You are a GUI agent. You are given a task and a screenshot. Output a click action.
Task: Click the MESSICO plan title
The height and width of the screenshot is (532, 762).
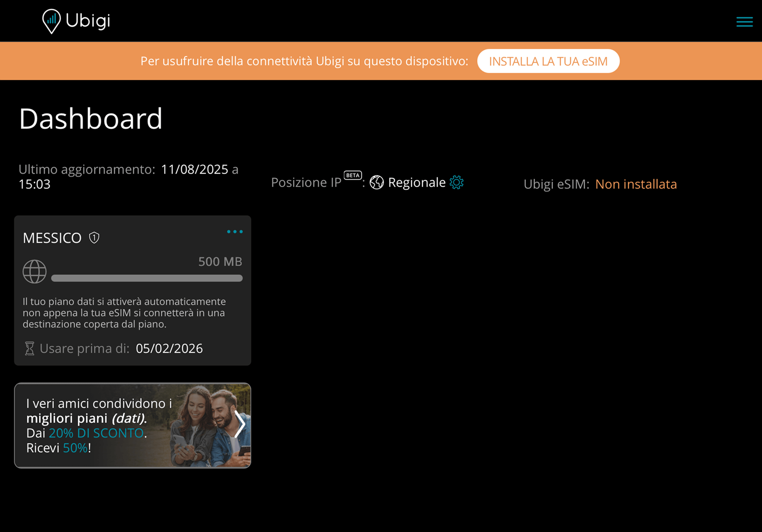pos(52,238)
